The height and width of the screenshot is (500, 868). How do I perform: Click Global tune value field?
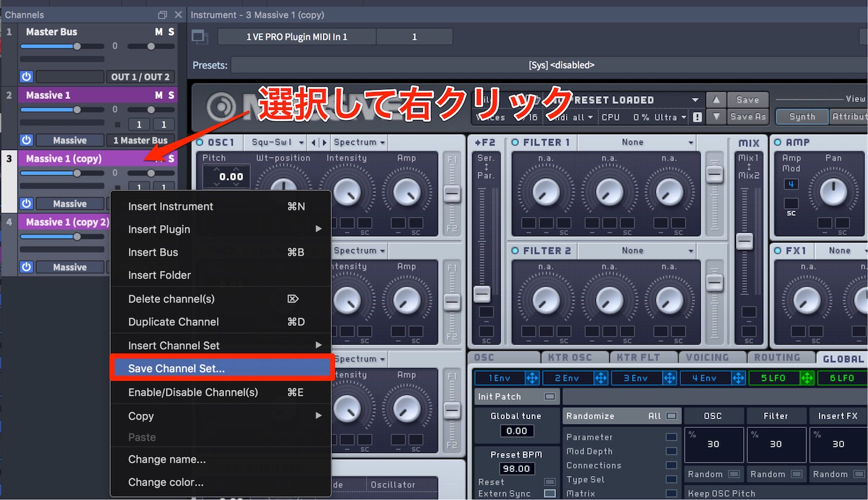click(x=516, y=431)
